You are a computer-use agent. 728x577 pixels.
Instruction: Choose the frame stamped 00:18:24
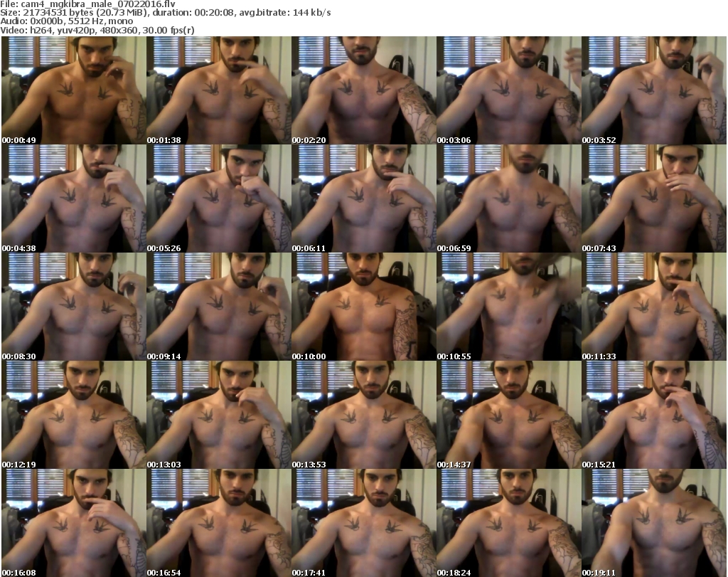(x=509, y=523)
